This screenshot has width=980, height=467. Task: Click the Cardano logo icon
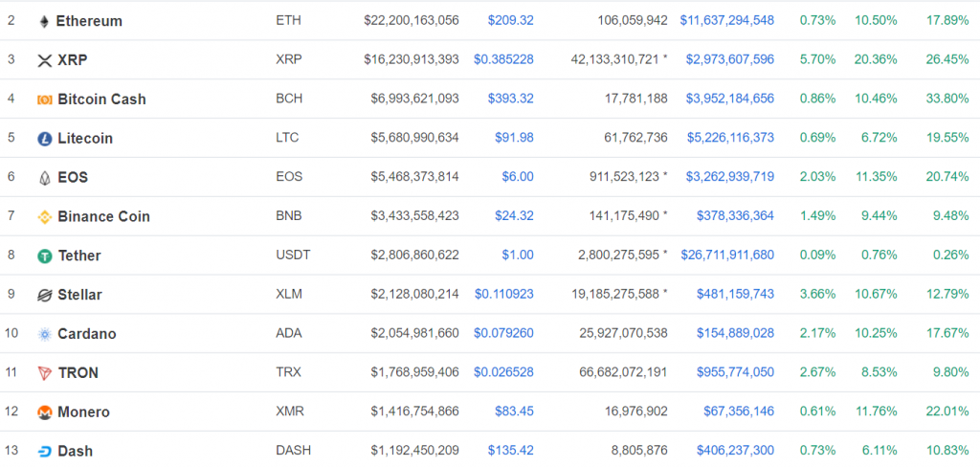coord(44,335)
